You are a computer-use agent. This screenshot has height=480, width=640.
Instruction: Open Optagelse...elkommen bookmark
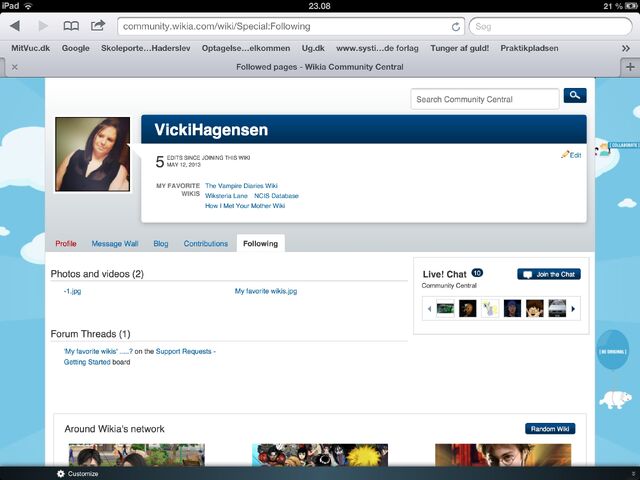(246, 48)
